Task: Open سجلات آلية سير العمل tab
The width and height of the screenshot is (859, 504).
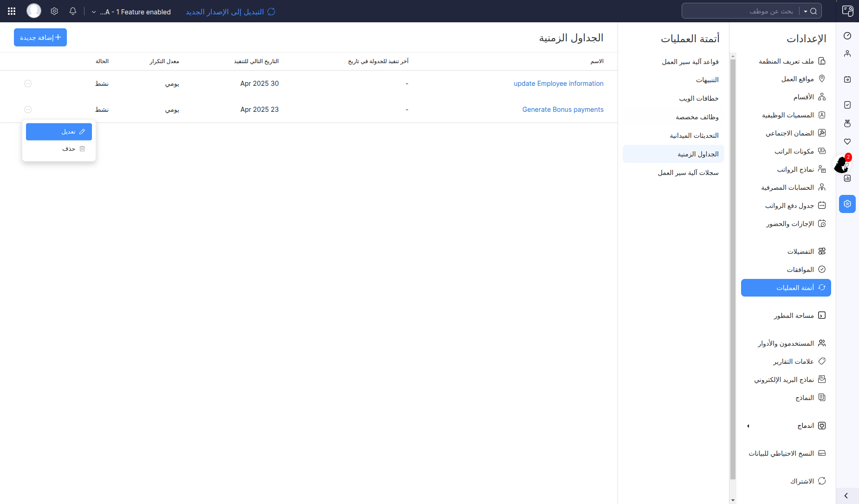Action: click(x=688, y=173)
